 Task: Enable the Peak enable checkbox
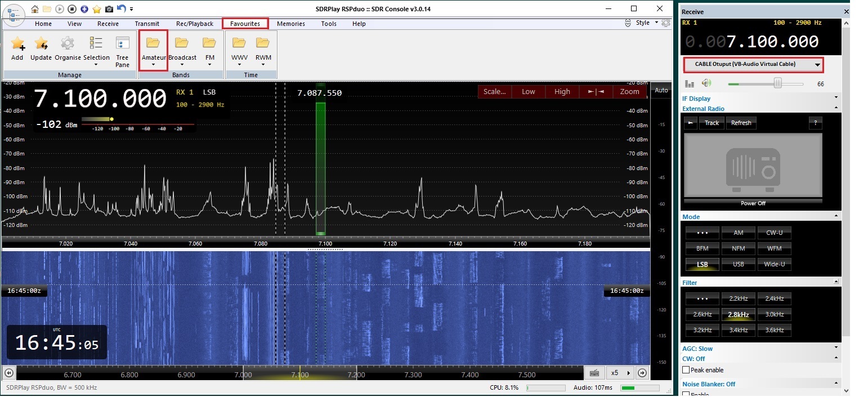686,370
